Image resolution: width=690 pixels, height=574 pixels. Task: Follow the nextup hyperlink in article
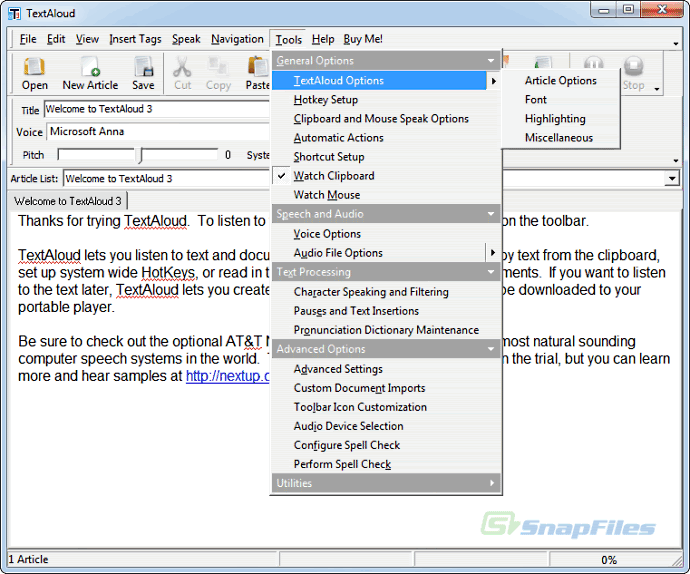(228, 376)
